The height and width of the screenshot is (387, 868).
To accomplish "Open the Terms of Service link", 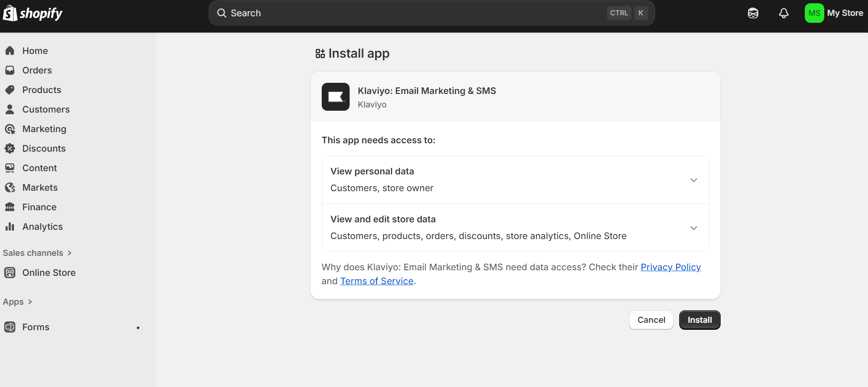I will (x=377, y=281).
